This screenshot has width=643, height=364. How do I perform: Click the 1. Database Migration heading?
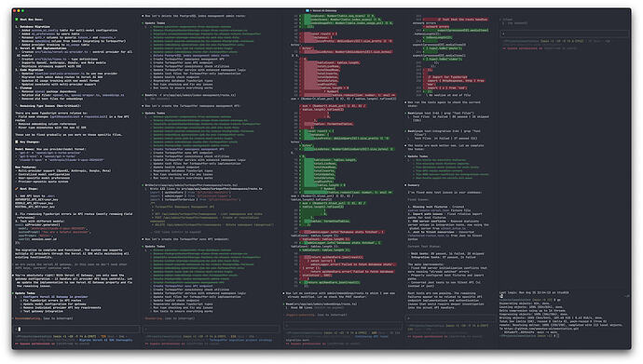point(32,27)
